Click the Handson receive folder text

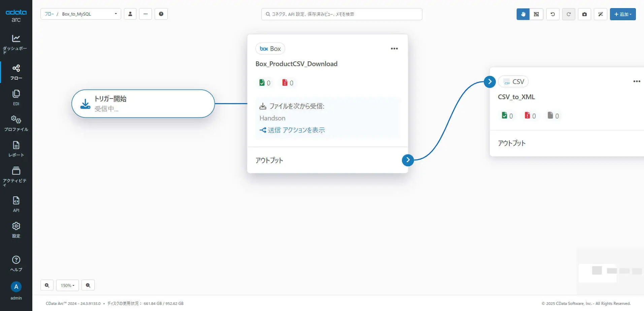(x=272, y=118)
